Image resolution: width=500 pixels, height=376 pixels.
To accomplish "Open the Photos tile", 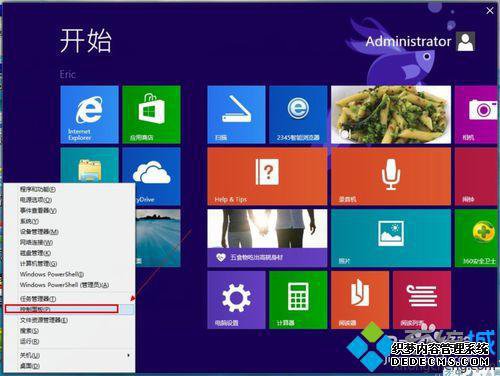I will (x=391, y=238).
